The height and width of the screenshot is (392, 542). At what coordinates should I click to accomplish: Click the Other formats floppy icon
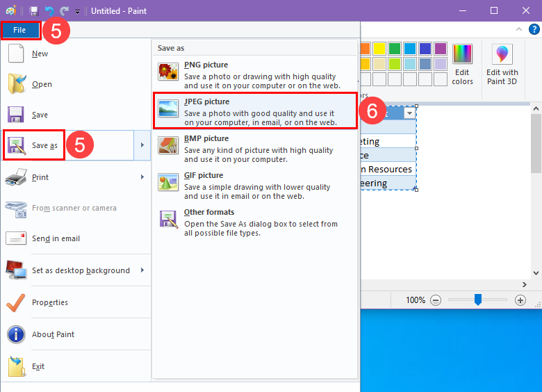tap(169, 219)
